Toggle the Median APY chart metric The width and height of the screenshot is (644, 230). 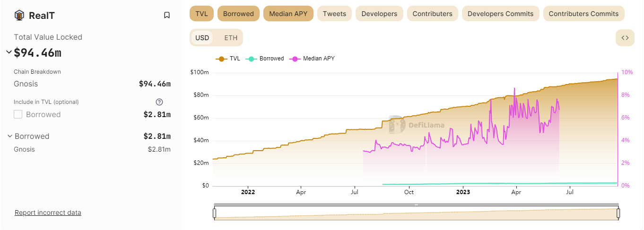[x=288, y=14]
